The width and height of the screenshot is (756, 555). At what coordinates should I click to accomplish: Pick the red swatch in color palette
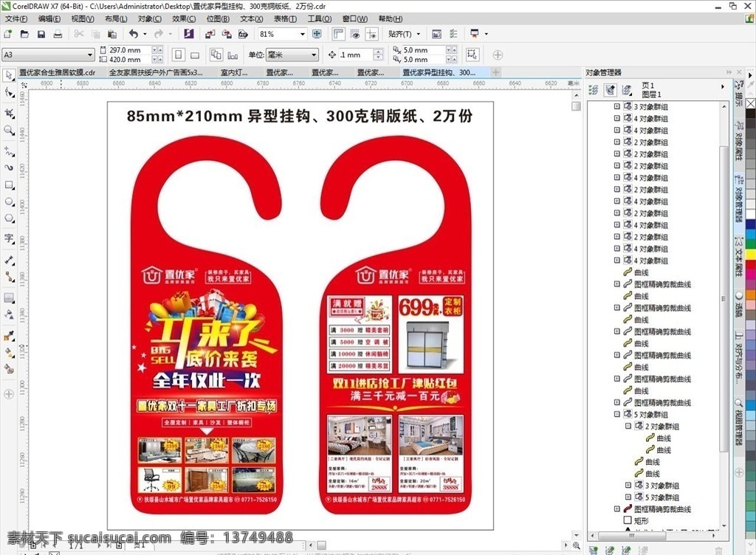pos(751,264)
